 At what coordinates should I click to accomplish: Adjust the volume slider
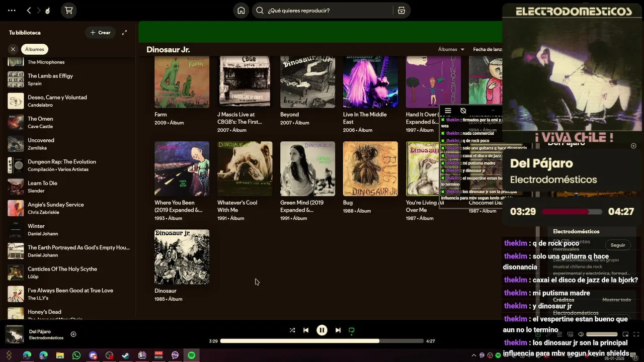click(602, 334)
